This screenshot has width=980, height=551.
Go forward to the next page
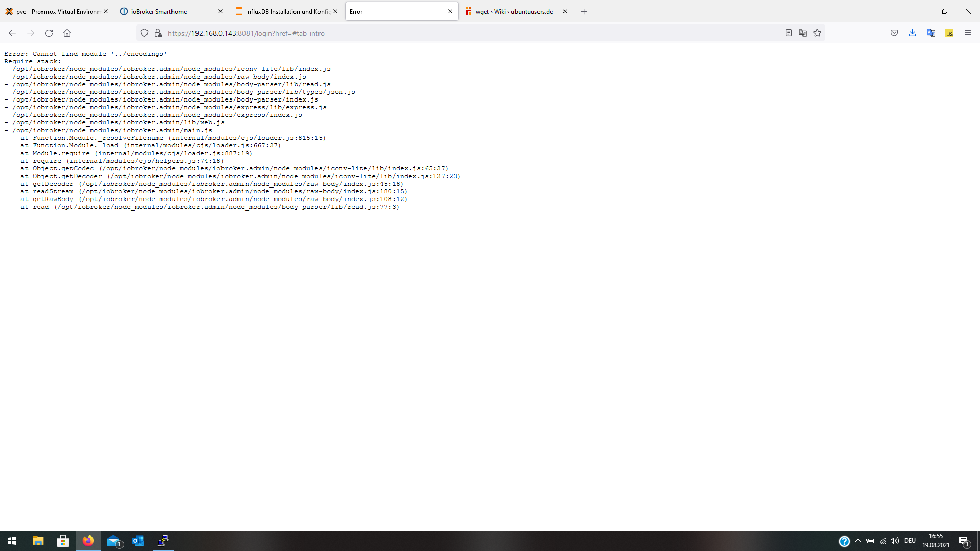coord(31,33)
